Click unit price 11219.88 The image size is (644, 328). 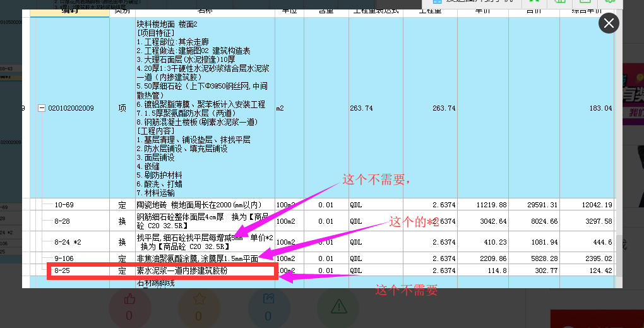click(x=491, y=205)
